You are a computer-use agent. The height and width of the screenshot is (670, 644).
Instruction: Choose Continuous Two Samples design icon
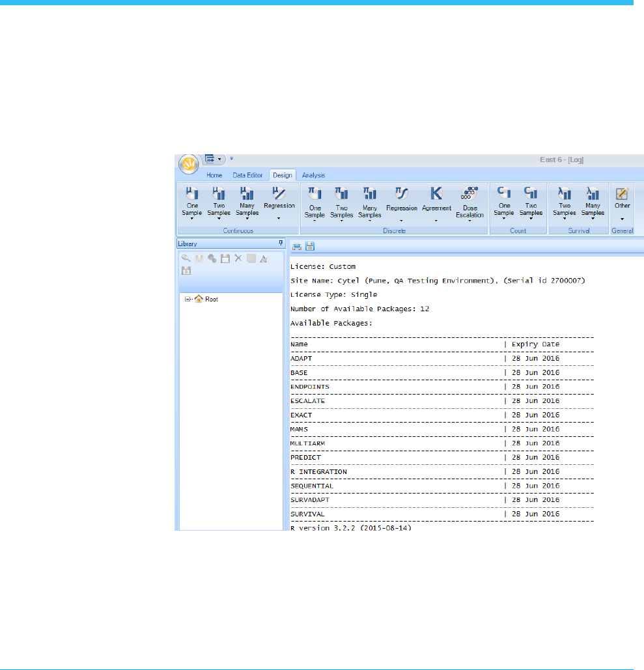pyautogui.click(x=219, y=193)
